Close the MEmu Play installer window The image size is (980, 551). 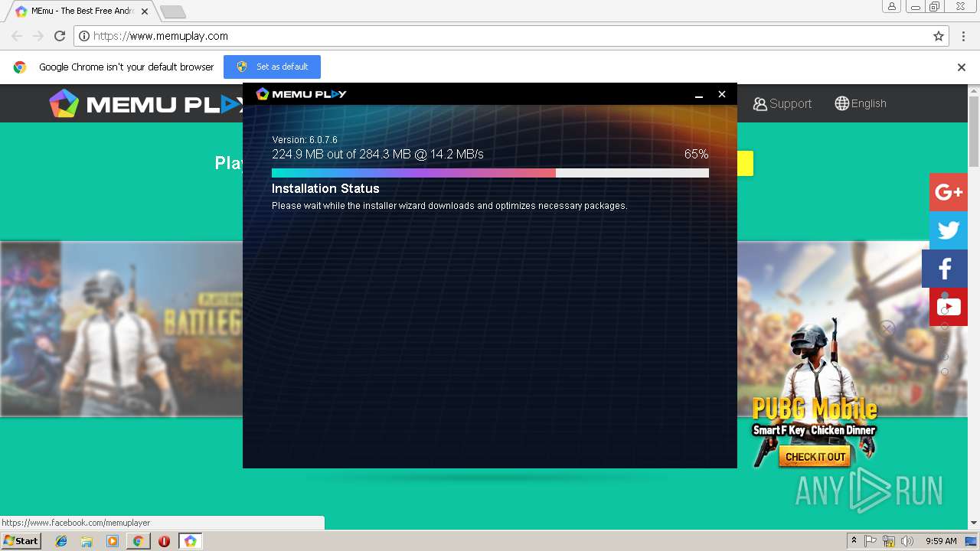[x=721, y=94]
